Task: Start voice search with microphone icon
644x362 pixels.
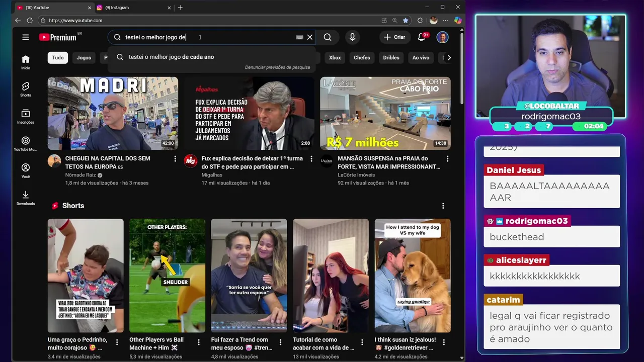Action: [x=352, y=37]
